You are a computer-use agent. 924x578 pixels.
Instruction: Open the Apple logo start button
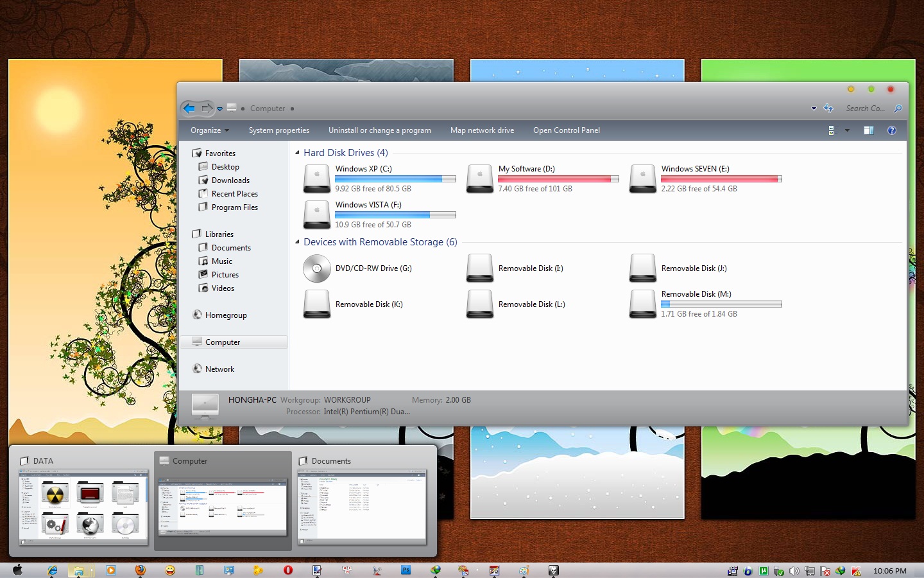point(18,570)
